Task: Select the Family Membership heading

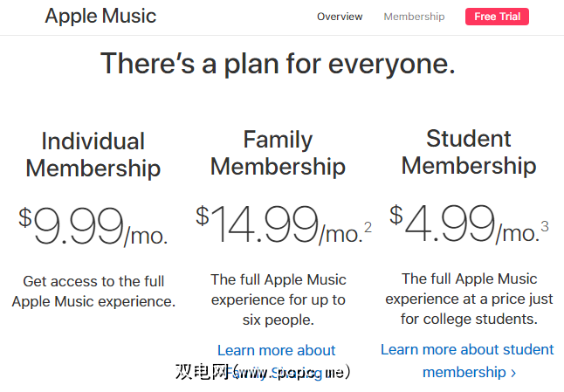Action: pos(278,153)
